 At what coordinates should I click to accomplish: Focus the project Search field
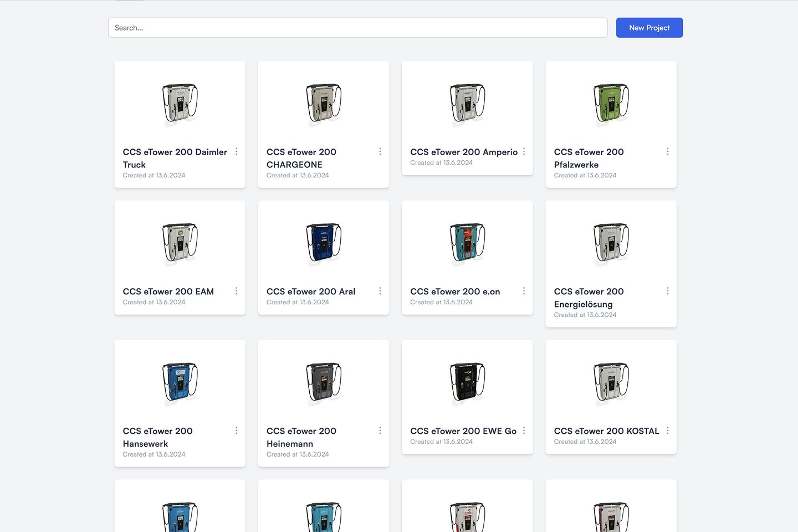pyautogui.click(x=357, y=28)
